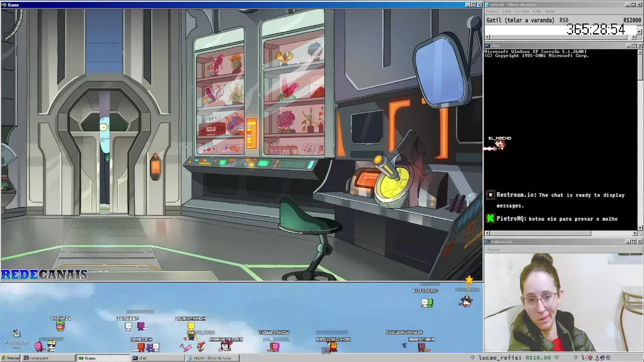The image size is (644, 362).
Task: Click the REDECANAIS logo text
Action: pyautogui.click(x=44, y=275)
